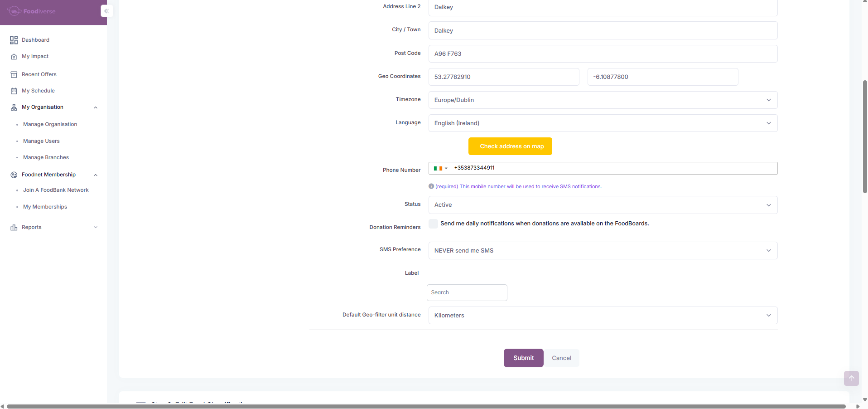Click Check address on map button
Viewport: 868px width, 409px height.
pyautogui.click(x=510, y=146)
